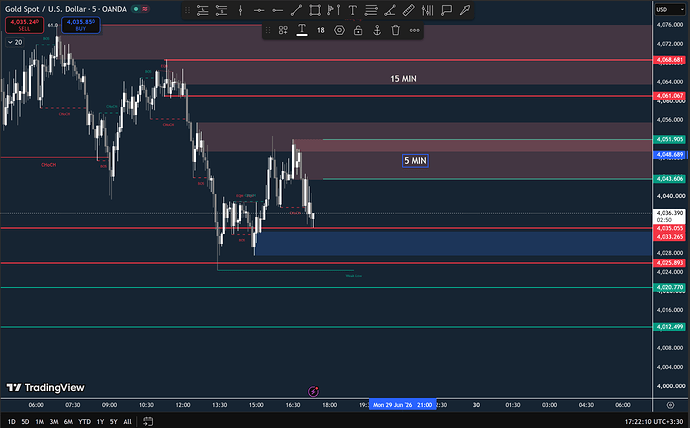Viewport: 690px width, 428px height.
Task: Open font size 18 dropdown
Action: (x=321, y=30)
